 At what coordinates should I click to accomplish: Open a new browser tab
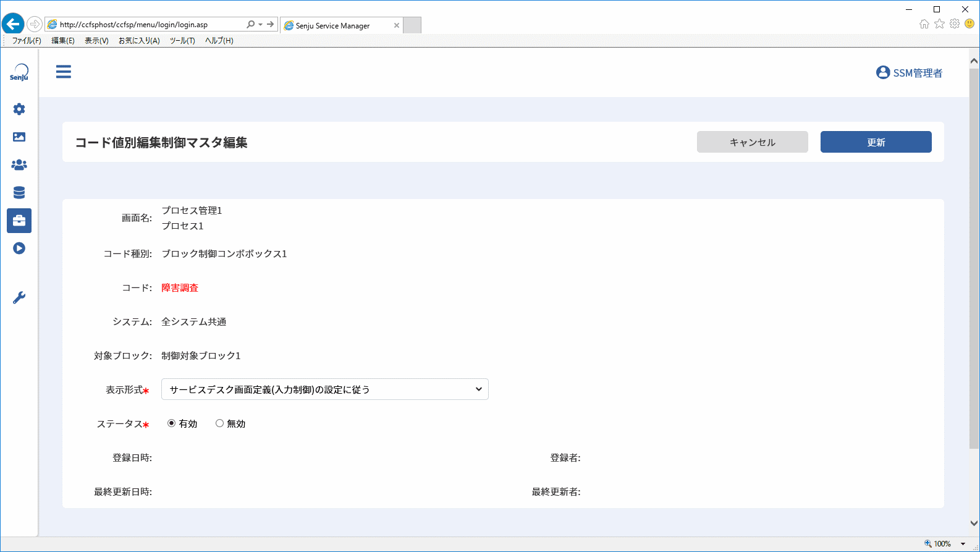(x=412, y=25)
